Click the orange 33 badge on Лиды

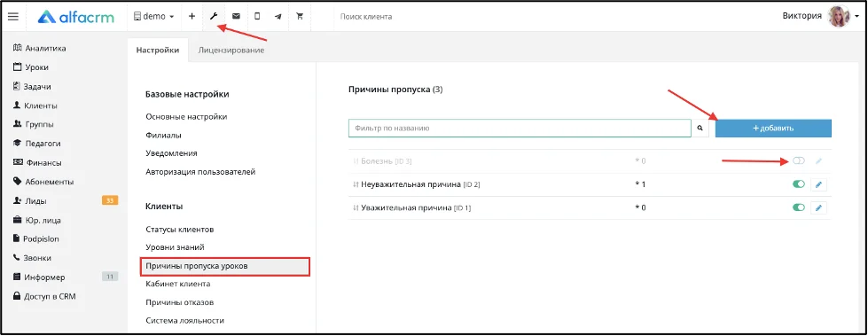[x=110, y=200]
